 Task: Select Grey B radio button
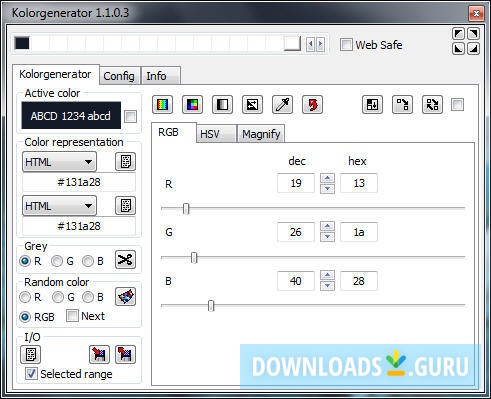pos(88,261)
